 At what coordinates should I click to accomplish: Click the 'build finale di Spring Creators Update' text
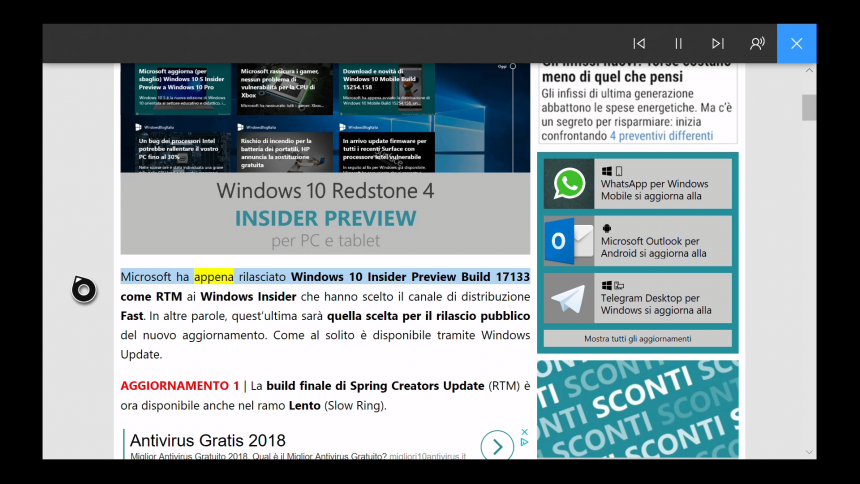click(375, 386)
